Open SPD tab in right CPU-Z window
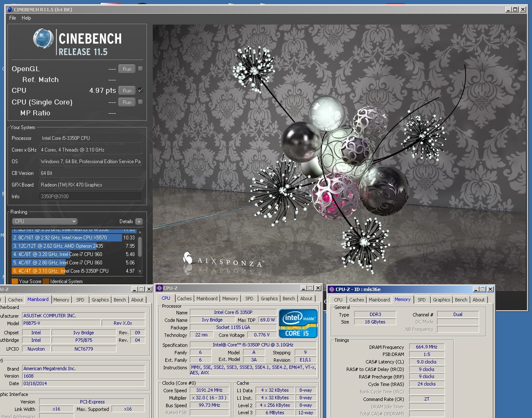This screenshot has width=532, height=418. click(x=422, y=300)
